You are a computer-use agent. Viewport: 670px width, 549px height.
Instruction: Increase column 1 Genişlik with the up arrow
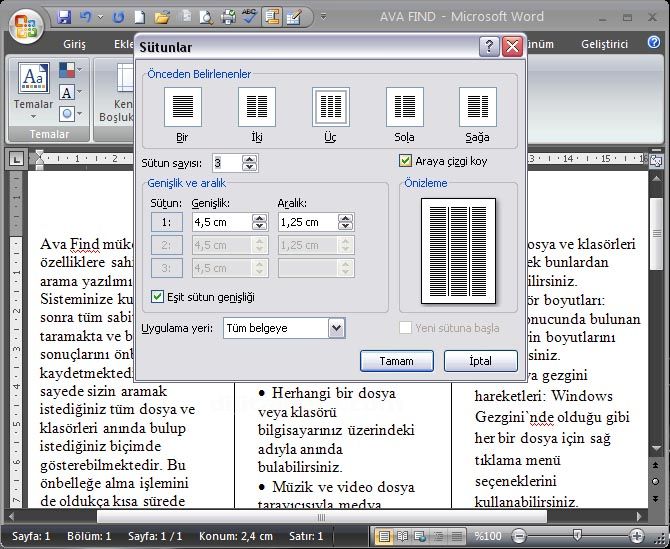259,218
